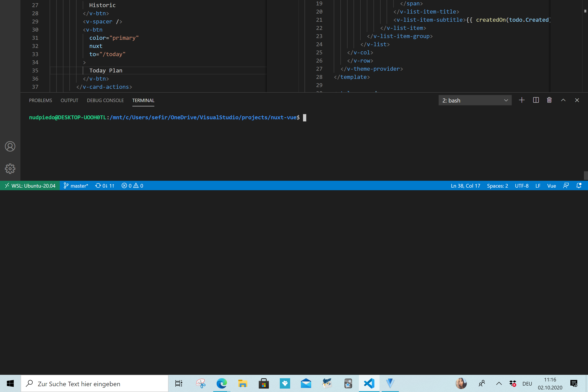Image resolution: width=588 pixels, height=392 pixels.
Task: Open notifications via the bell icon
Action: click(579, 185)
